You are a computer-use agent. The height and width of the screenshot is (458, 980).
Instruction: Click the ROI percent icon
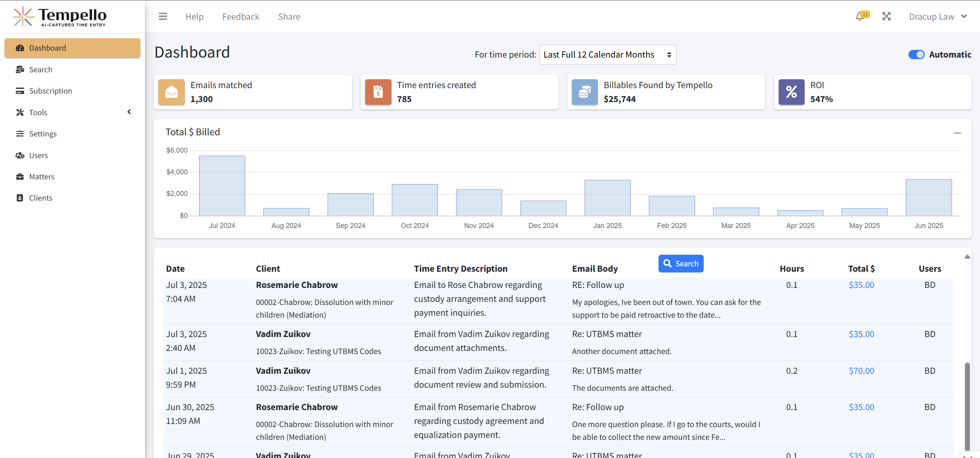(x=791, y=92)
